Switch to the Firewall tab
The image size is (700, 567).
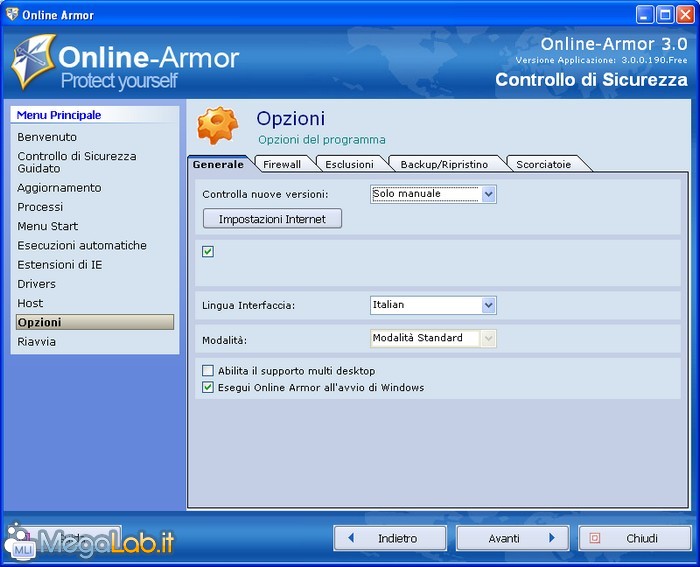point(282,164)
